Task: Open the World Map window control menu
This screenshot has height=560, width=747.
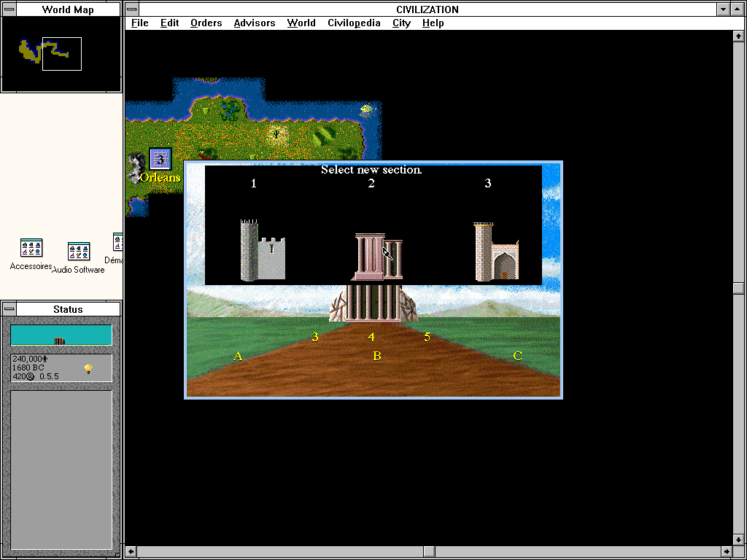Action: (x=9, y=9)
